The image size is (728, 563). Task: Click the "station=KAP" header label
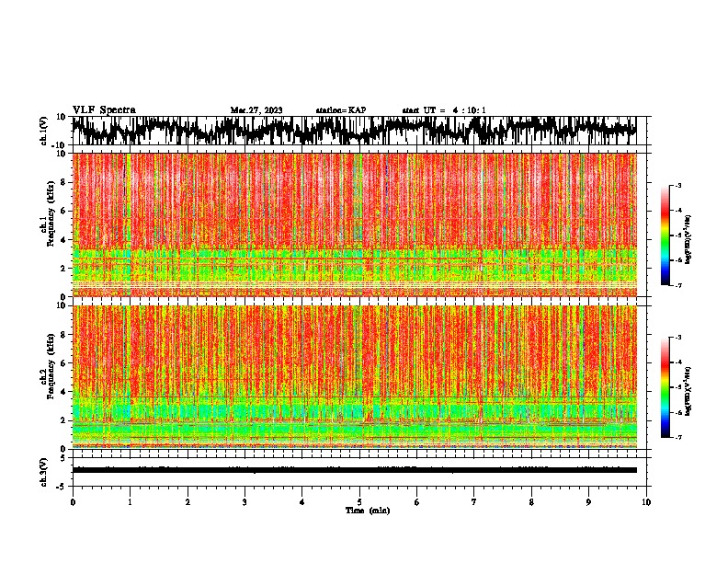point(341,110)
